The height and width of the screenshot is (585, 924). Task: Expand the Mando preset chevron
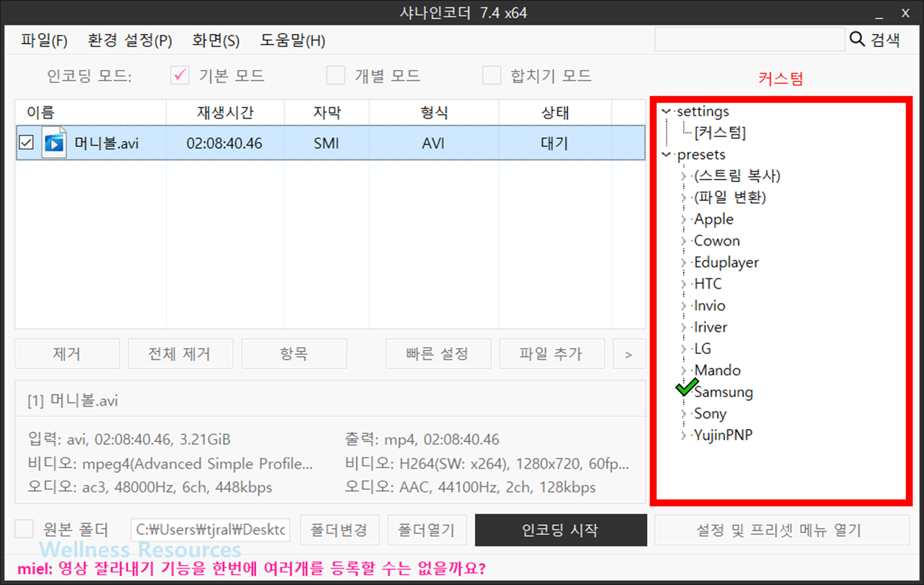[x=683, y=371]
